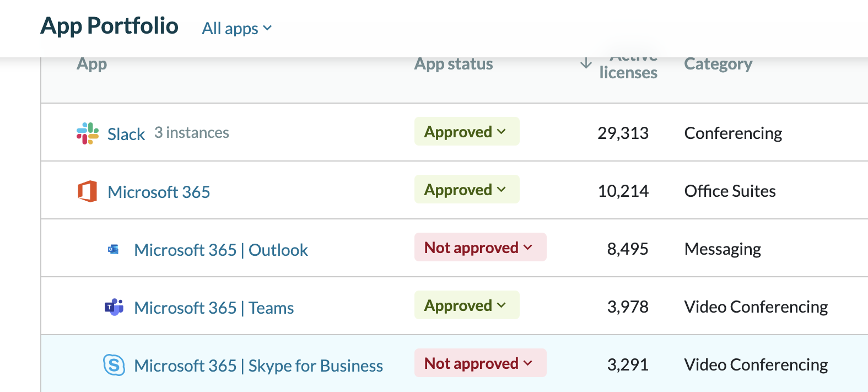
Task: Click the Slack logo icon
Action: click(x=88, y=133)
